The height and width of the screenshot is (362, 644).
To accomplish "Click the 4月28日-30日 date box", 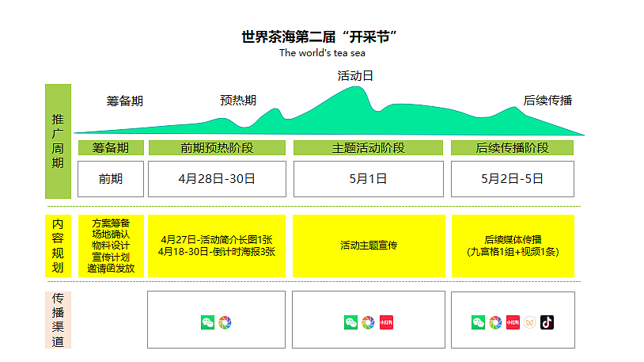I will pyautogui.click(x=217, y=179).
